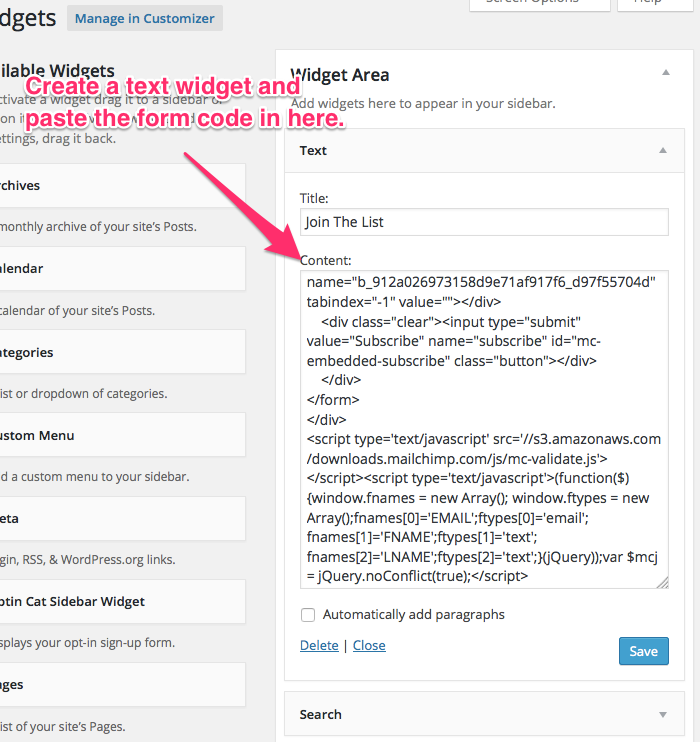
Task: Select the Pages available widget
Action: point(120,685)
